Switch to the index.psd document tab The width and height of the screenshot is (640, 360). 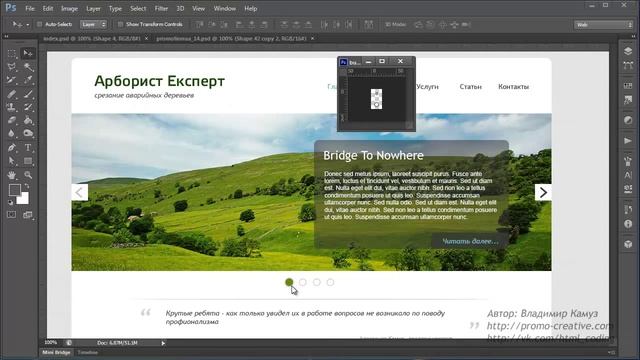pos(92,38)
